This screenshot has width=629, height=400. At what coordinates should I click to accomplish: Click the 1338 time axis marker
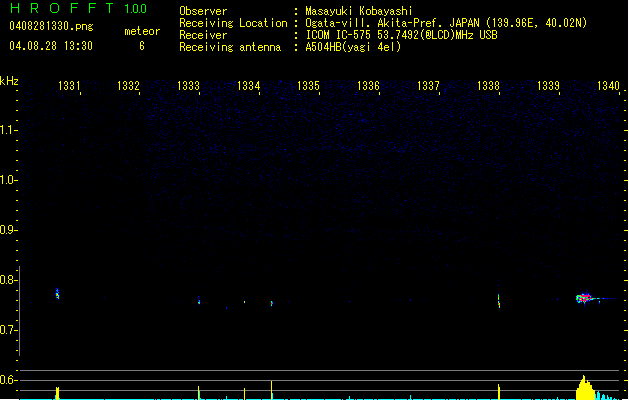tap(489, 85)
